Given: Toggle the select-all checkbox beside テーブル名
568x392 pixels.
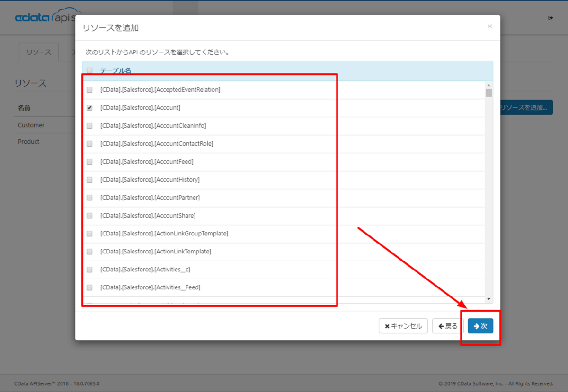Looking at the screenshot, I should (89, 70).
